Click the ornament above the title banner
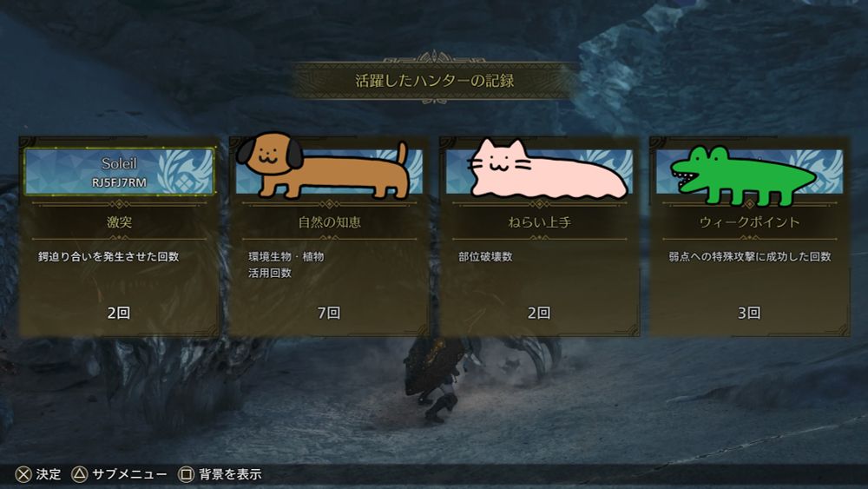Screen dimensions: 868x489 (x=435, y=57)
